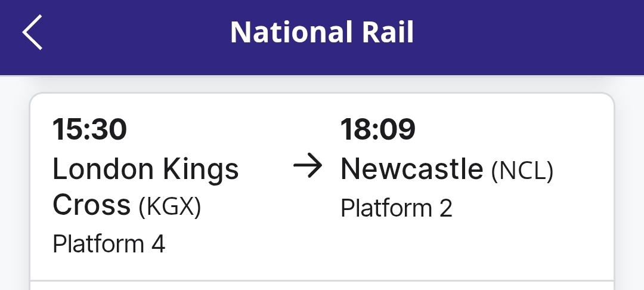Click the number 4 in Platform 4
The image size is (644, 290).
point(158,244)
